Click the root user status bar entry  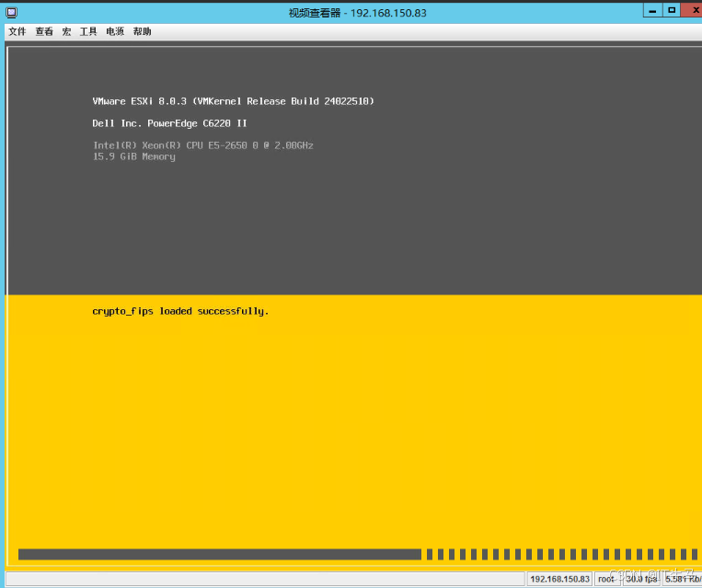click(606, 579)
